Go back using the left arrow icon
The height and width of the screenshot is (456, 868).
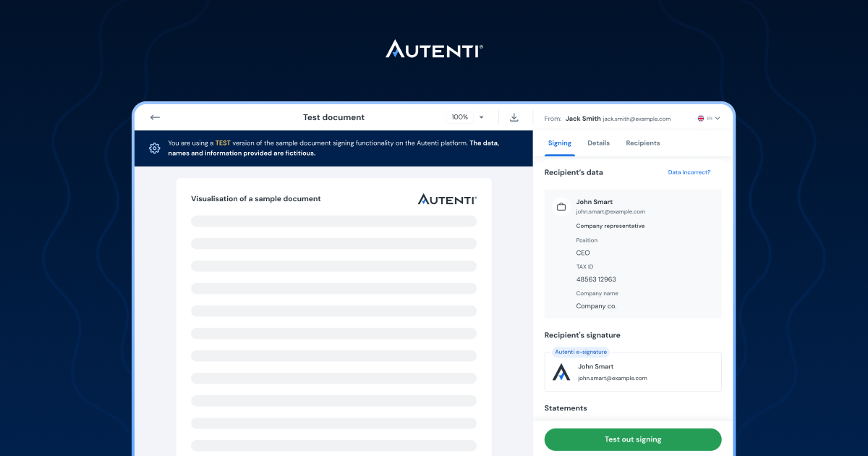pyautogui.click(x=155, y=117)
